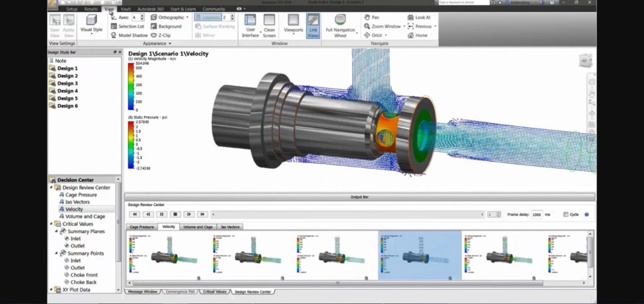This screenshot has width=644, height=304.
Task: Return to Home view
Action: [418, 35]
